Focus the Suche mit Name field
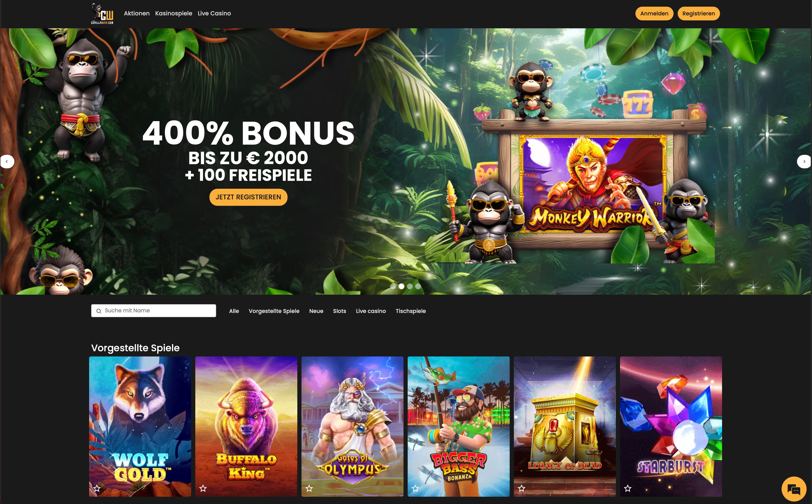This screenshot has height=504, width=812. pyautogui.click(x=153, y=311)
